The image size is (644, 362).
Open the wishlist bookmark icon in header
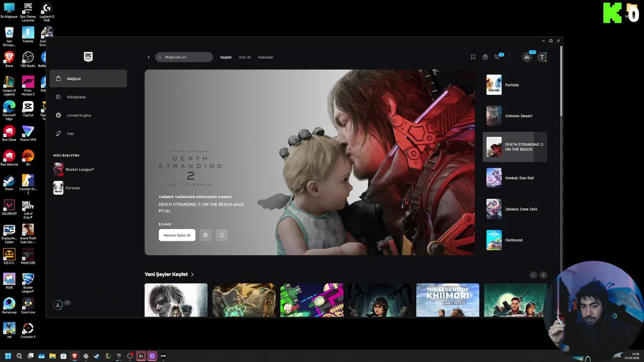473,57
